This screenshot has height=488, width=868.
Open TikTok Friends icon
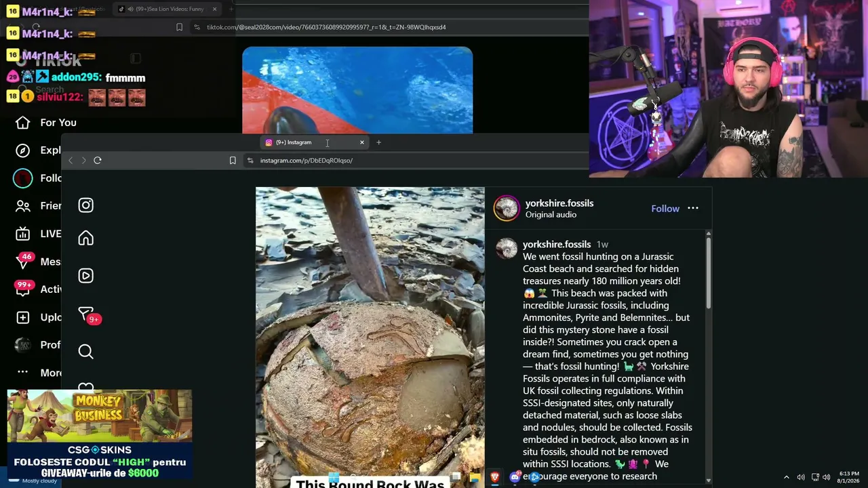tap(23, 206)
